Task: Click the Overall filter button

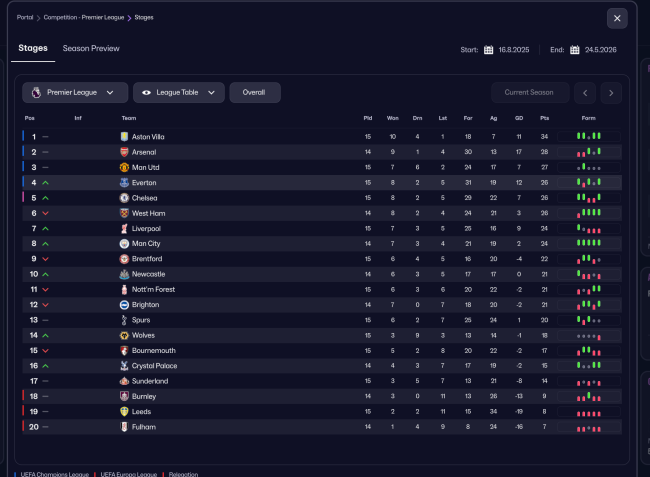Action: click(x=254, y=93)
